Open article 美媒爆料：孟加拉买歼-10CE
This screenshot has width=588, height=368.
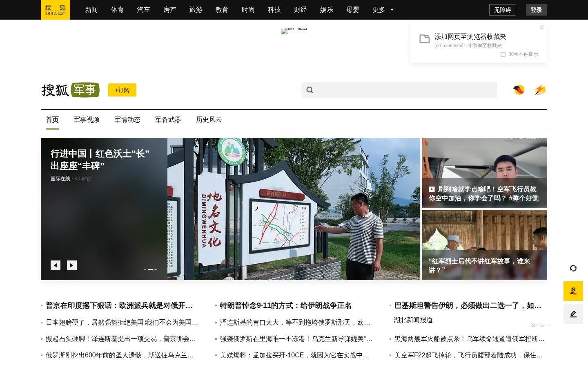(294, 355)
